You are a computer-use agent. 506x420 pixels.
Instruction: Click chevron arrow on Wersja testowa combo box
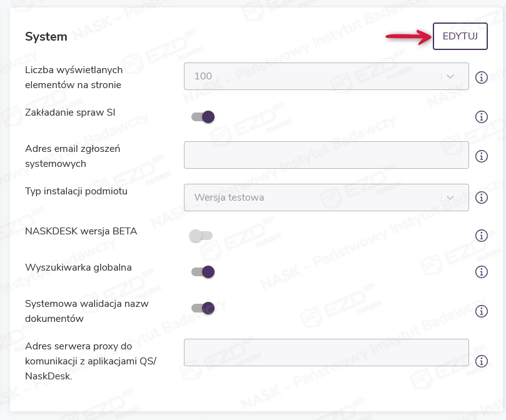pyautogui.click(x=450, y=197)
